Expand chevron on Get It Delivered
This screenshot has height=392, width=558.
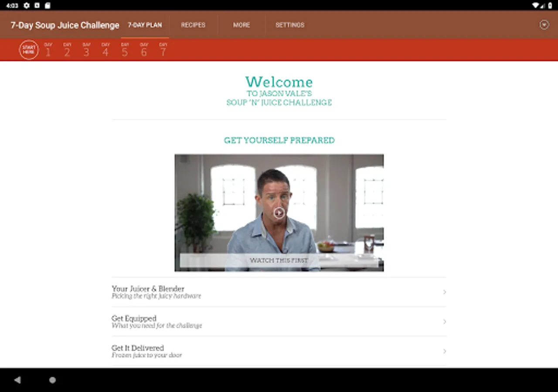[444, 351]
